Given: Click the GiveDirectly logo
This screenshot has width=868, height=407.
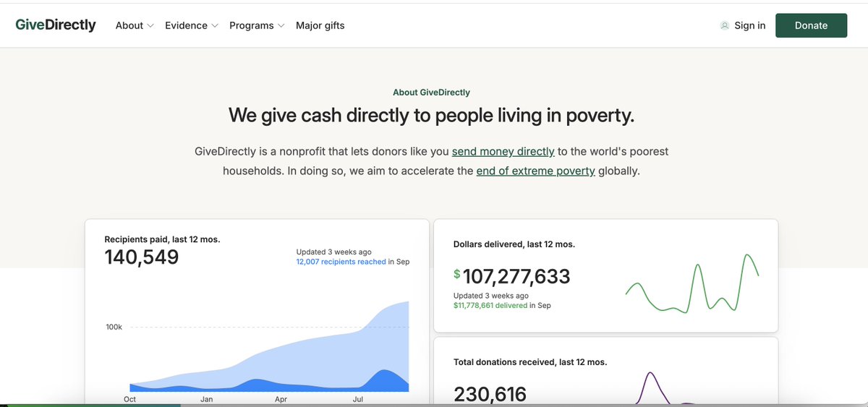Looking at the screenshot, I should (56, 25).
